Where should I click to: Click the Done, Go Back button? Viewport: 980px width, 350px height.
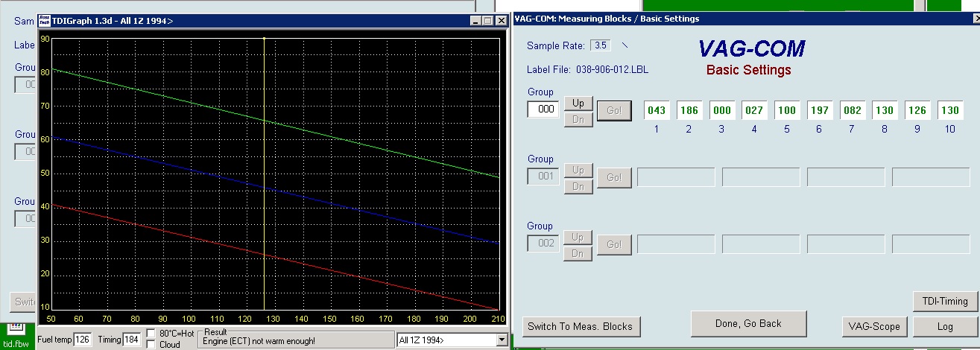(749, 323)
